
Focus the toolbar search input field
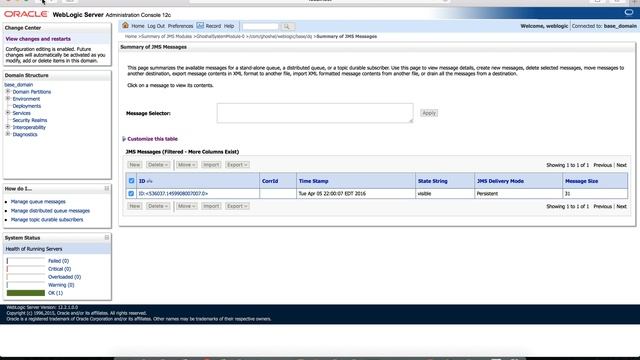point(260,27)
